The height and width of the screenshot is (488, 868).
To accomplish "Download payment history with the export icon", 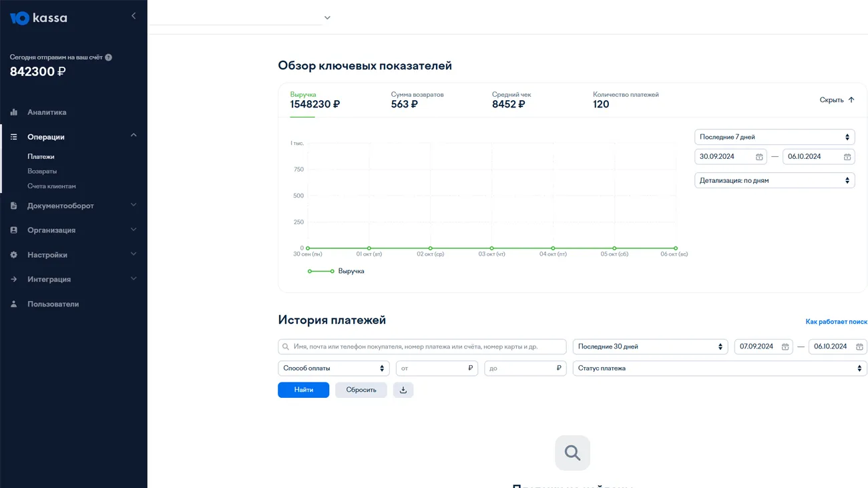I will pyautogui.click(x=403, y=390).
